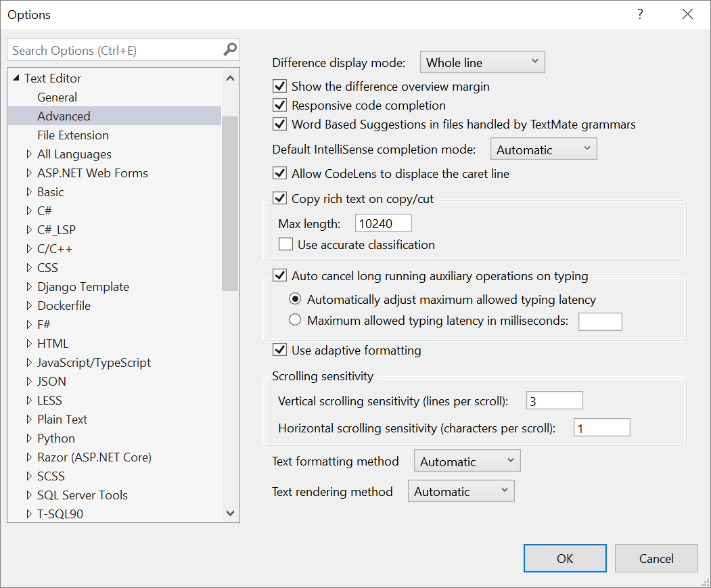The image size is (711, 588).
Task: Expand the Dockerfile node
Action: [29, 306]
